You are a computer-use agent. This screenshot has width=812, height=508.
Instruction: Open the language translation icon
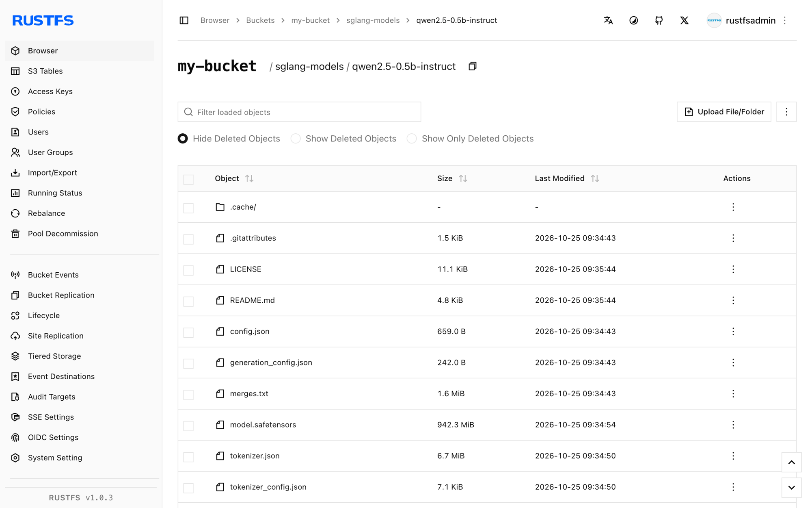pyautogui.click(x=608, y=20)
